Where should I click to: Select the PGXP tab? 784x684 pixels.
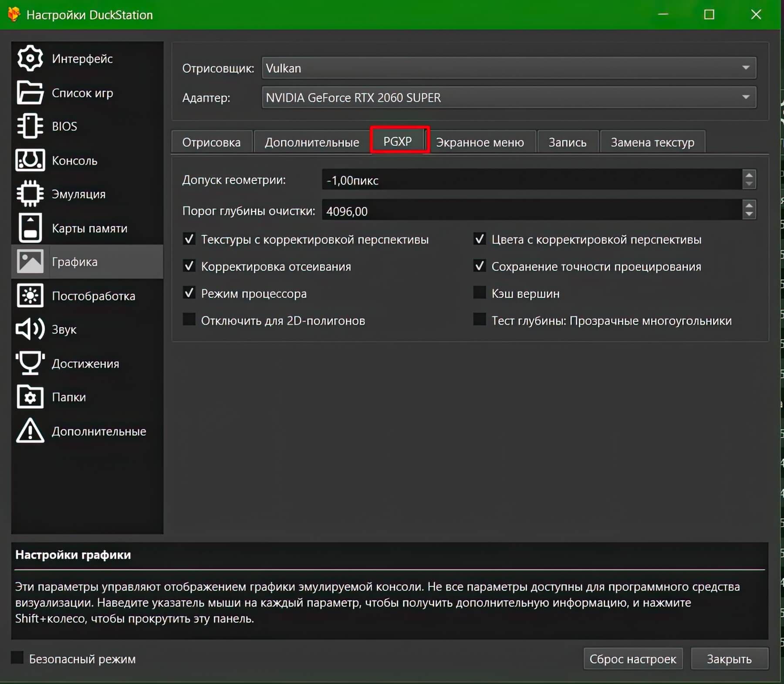(398, 141)
